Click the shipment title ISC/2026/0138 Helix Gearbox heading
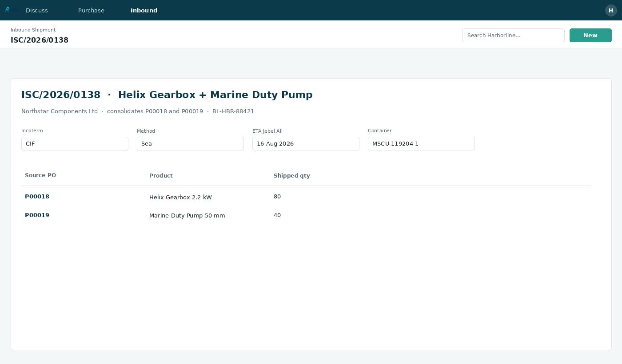 (x=167, y=95)
